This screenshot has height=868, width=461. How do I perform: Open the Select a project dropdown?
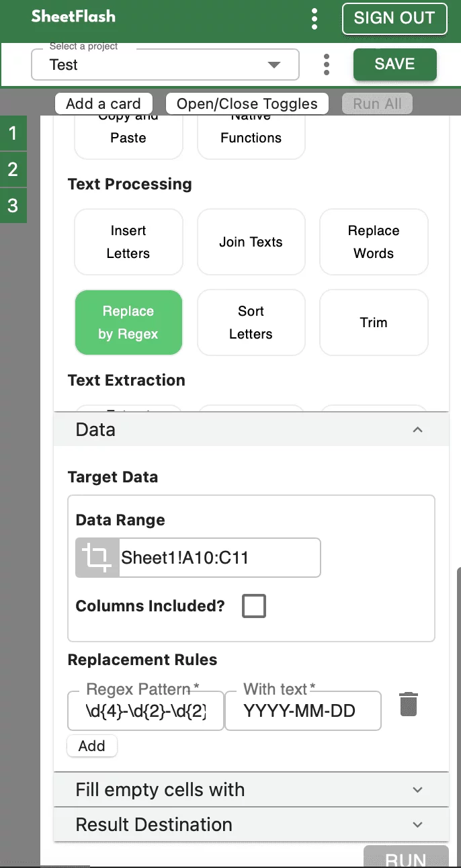click(165, 64)
